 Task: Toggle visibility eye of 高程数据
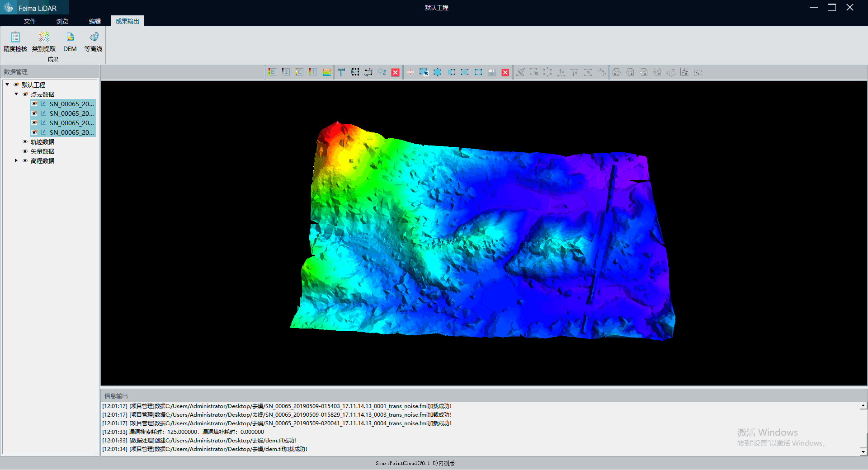(x=25, y=160)
